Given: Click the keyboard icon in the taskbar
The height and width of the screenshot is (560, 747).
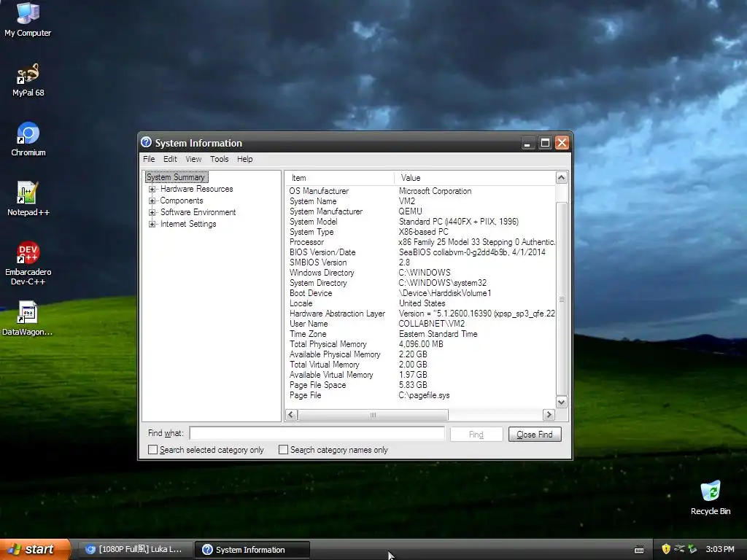Looking at the screenshot, I should point(639,550).
